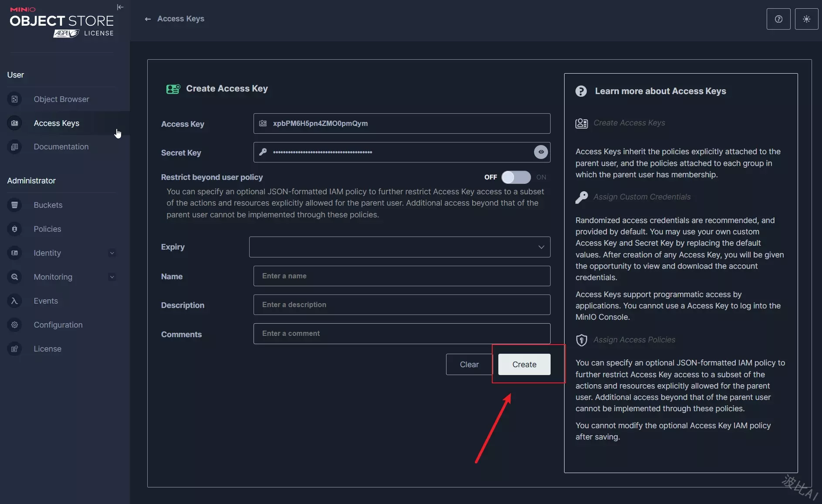Screen dimensions: 822x504
Task: Click the Create Access Key header icon
Action: 173,89
